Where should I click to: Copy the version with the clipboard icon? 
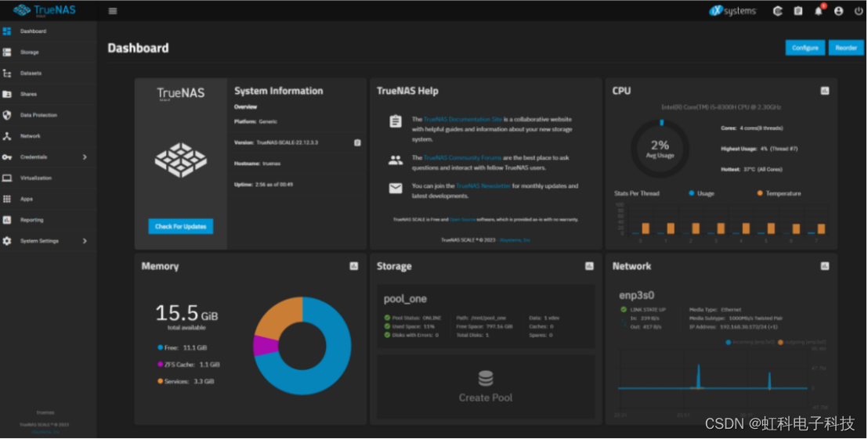pyautogui.click(x=357, y=142)
